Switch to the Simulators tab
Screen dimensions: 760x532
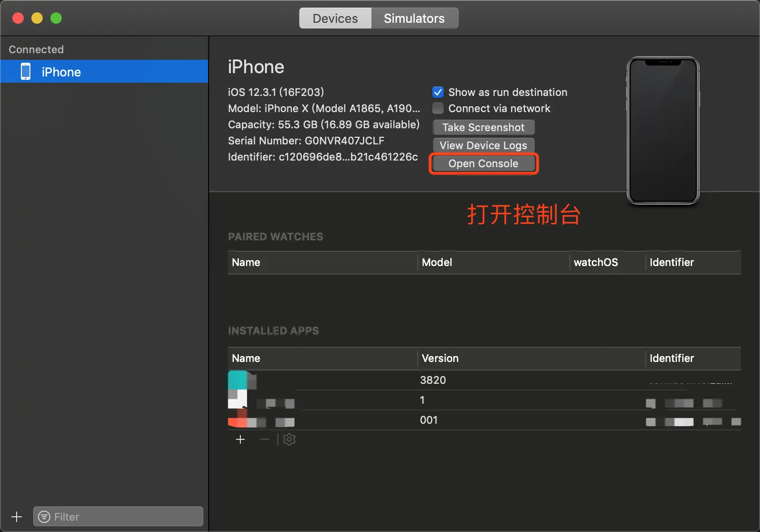pyautogui.click(x=414, y=19)
